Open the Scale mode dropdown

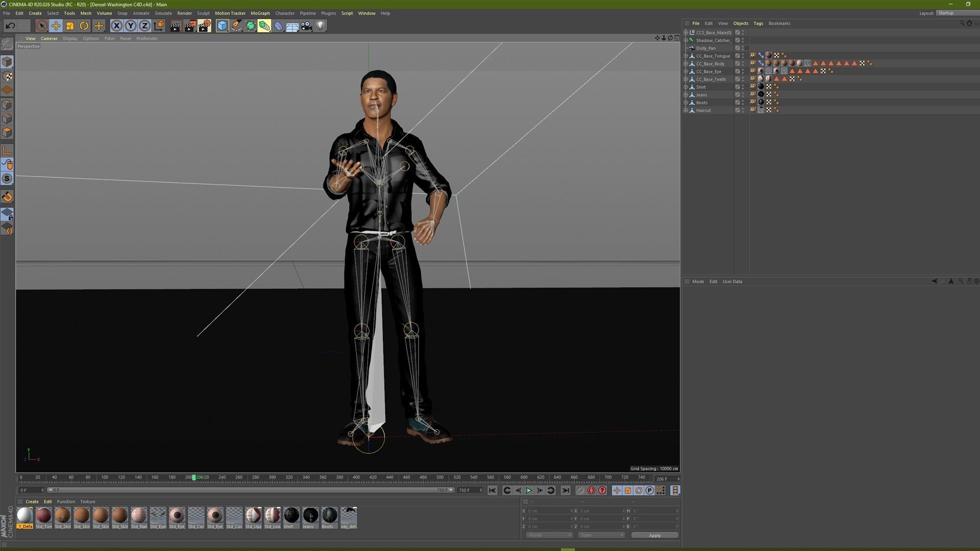click(601, 535)
